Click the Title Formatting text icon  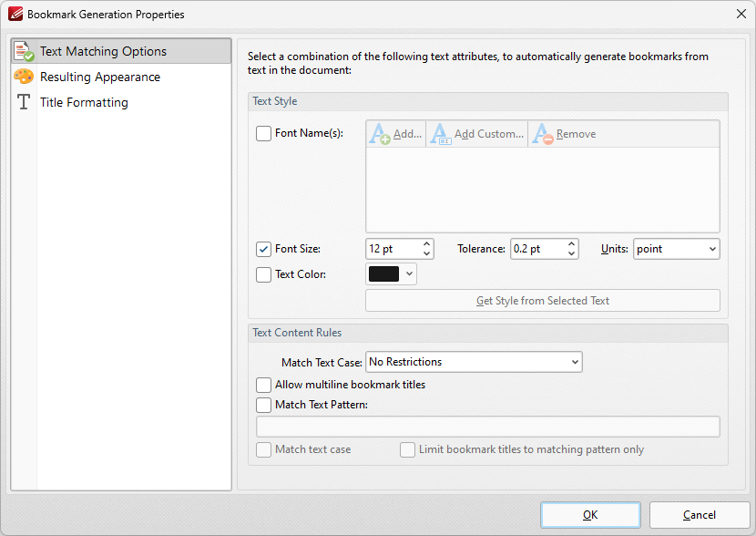pos(25,102)
